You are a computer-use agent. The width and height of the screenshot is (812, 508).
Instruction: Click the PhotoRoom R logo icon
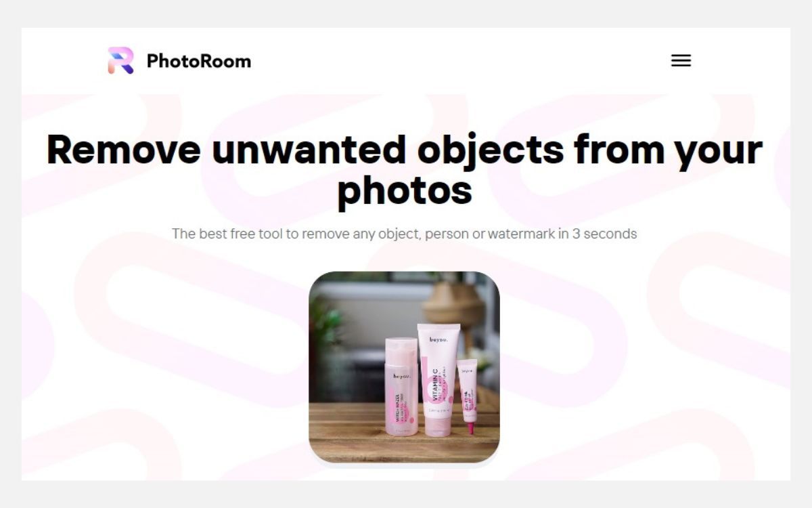120,60
